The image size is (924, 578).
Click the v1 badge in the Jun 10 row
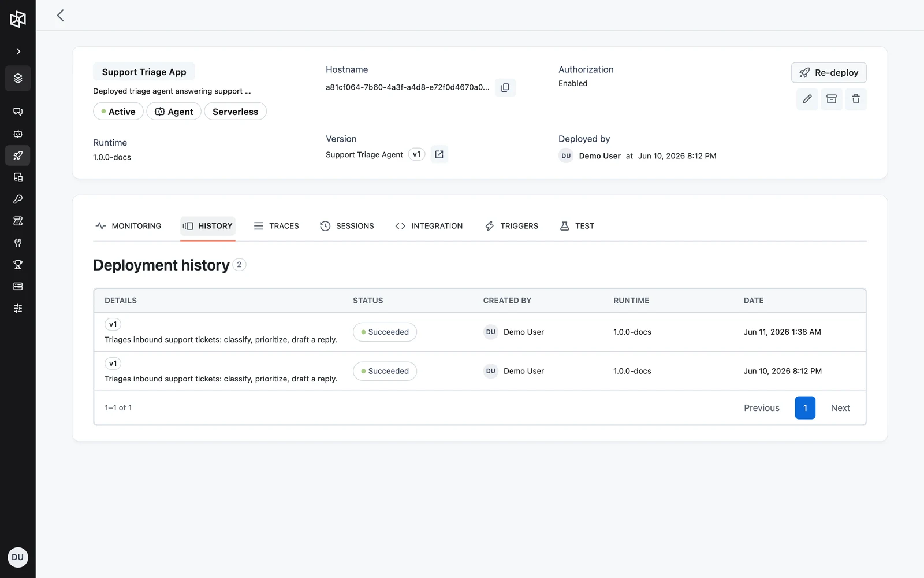113,364
